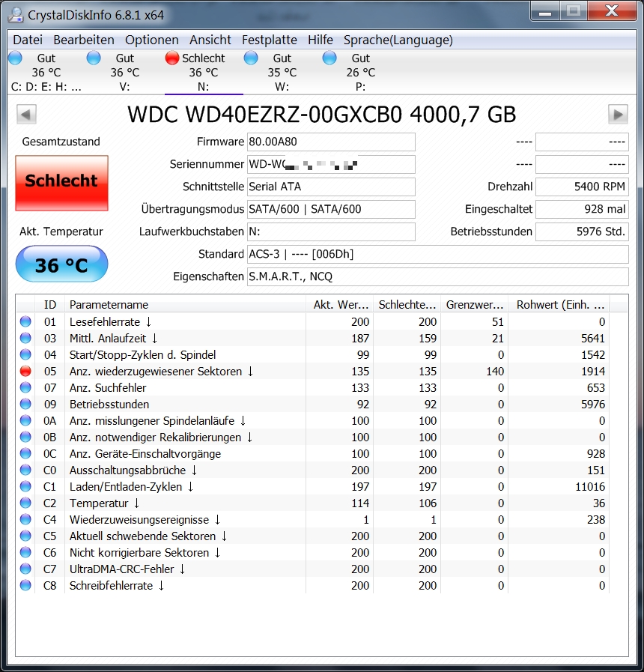This screenshot has height=672, width=644.
Task: Switch to the drive W: tab label
Action: (282, 87)
